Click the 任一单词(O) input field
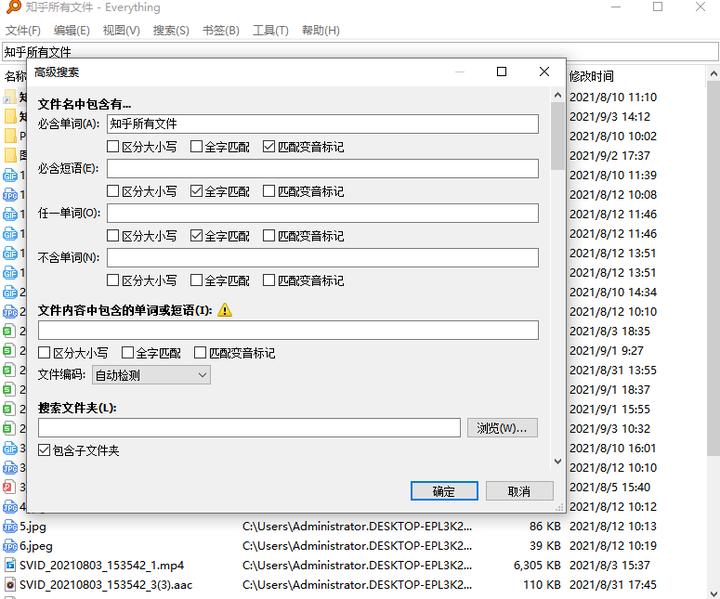Image resolution: width=720 pixels, height=599 pixels. coord(323,213)
